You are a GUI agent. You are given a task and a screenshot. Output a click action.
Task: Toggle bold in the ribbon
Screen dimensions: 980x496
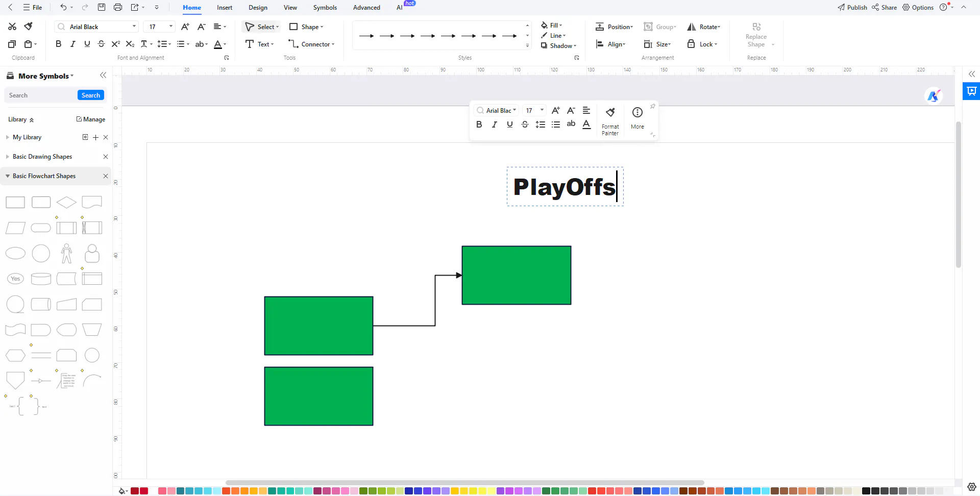pyautogui.click(x=59, y=44)
